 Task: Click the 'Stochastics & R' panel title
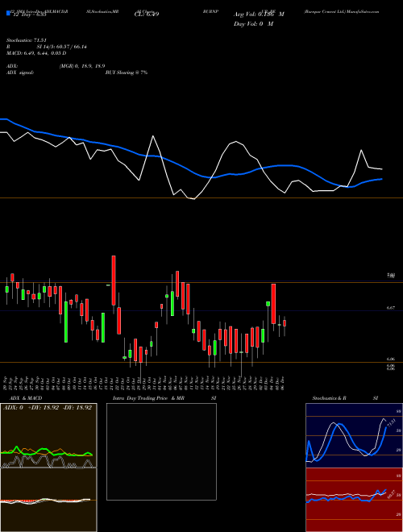(x=329, y=398)
